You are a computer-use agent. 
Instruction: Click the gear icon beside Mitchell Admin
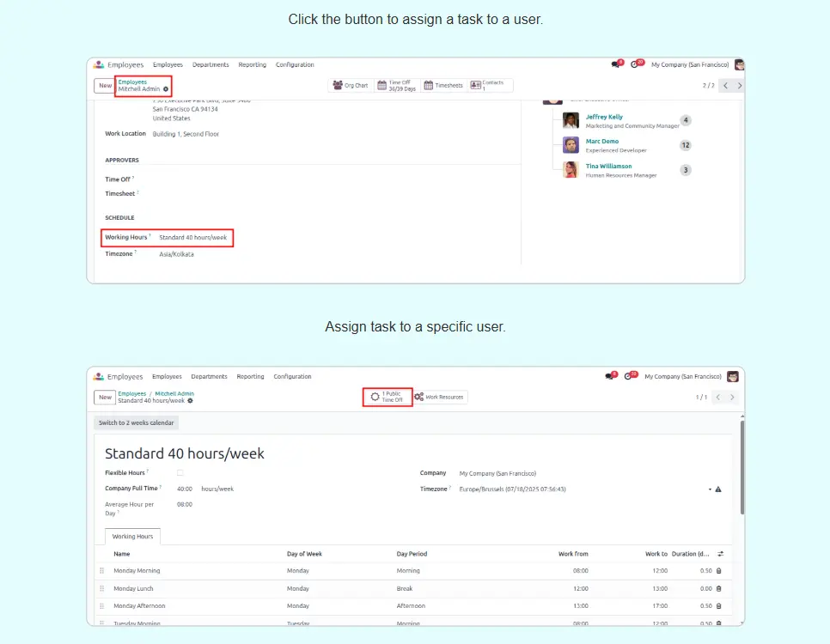coord(166,89)
